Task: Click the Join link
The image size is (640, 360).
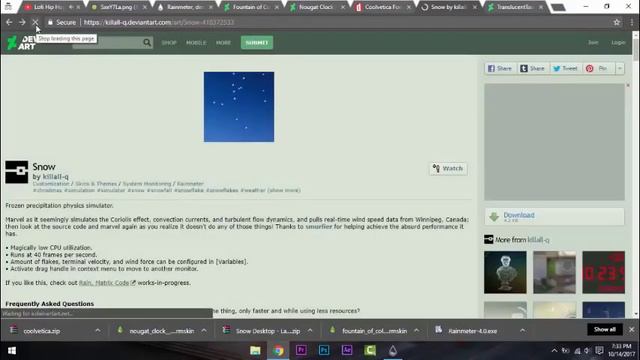Action: point(593,42)
